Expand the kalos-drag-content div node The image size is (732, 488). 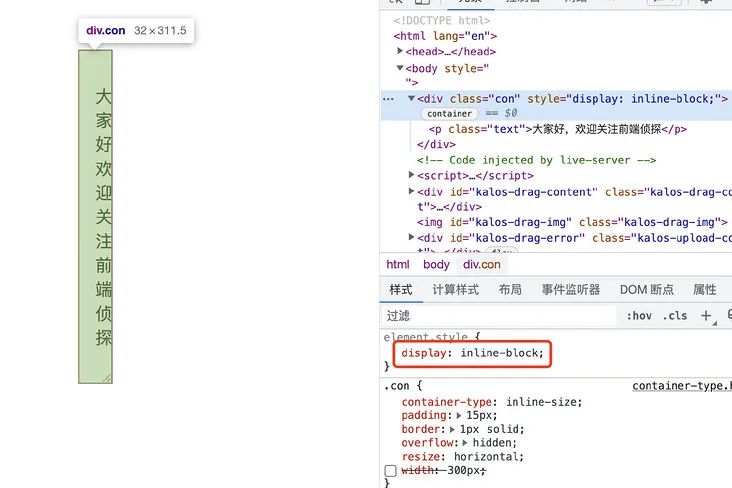pyautogui.click(x=411, y=191)
